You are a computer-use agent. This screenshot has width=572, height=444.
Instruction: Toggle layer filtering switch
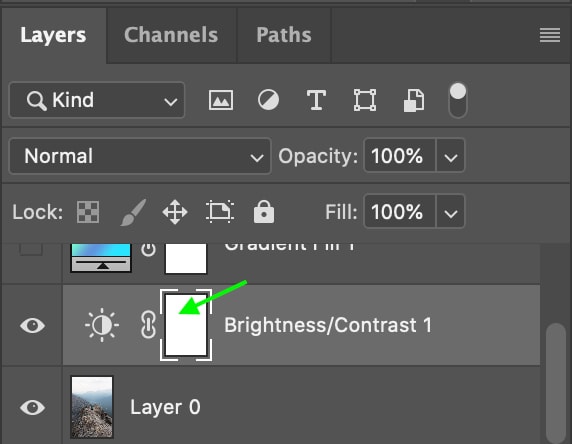click(x=458, y=100)
